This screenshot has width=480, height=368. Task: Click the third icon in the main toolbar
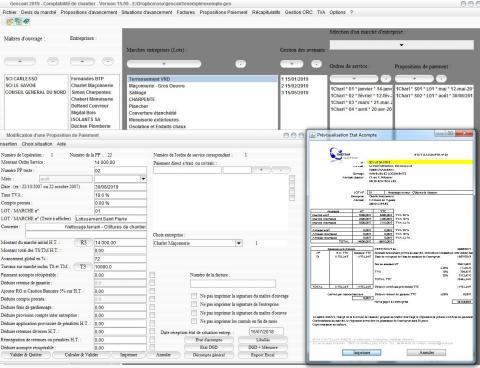(x=26, y=22)
